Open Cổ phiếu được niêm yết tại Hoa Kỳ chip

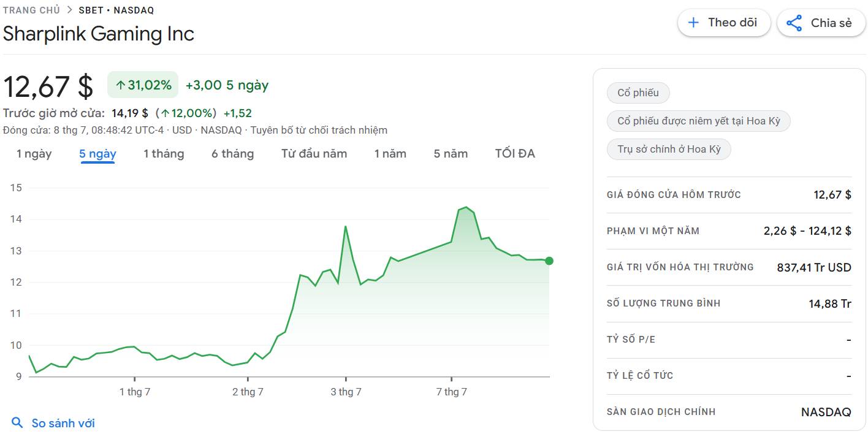pos(699,121)
